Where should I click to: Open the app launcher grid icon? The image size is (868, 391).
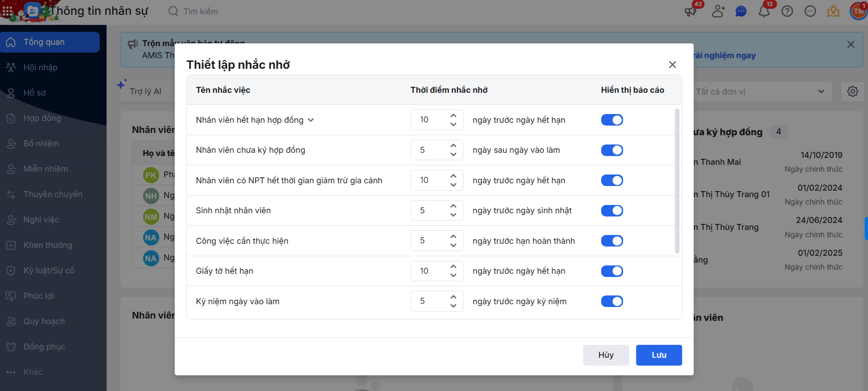point(7,11)
